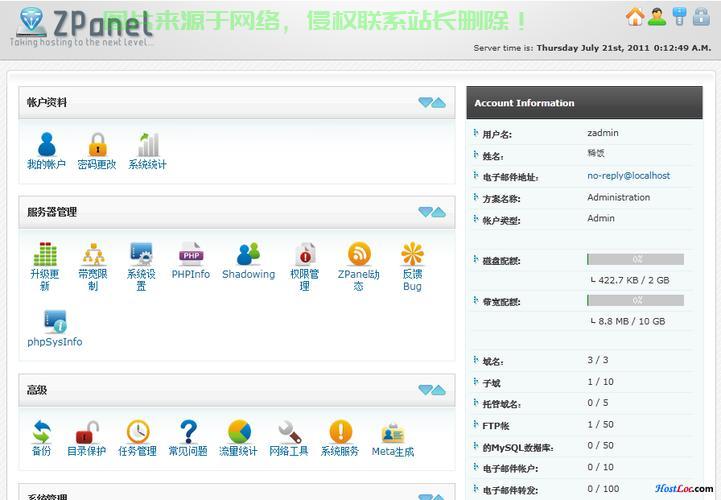
Task: Click the bandwidth quota progress bar
Action: click(635, 300)
